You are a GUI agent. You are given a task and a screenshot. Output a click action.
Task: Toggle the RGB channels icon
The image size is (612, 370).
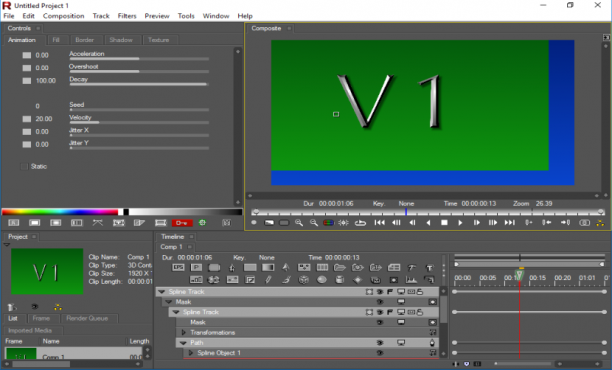click(328, 222)
